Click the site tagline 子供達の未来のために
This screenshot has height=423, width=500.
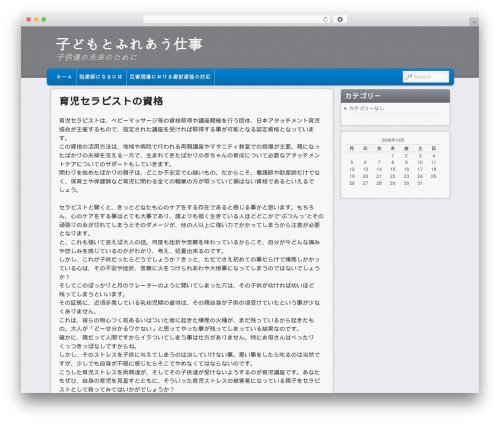click(x=97, y=57)
